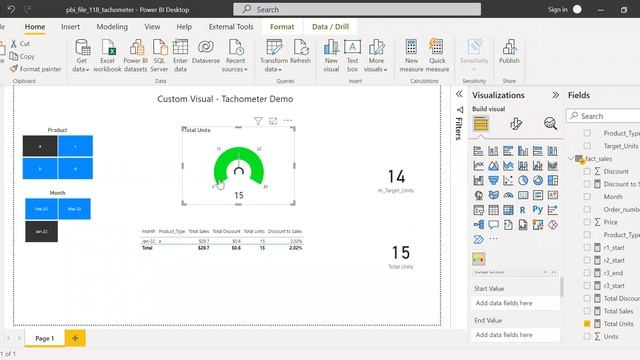Check the r1_start field
Screen dimensions: 640x360
[587, 247]
